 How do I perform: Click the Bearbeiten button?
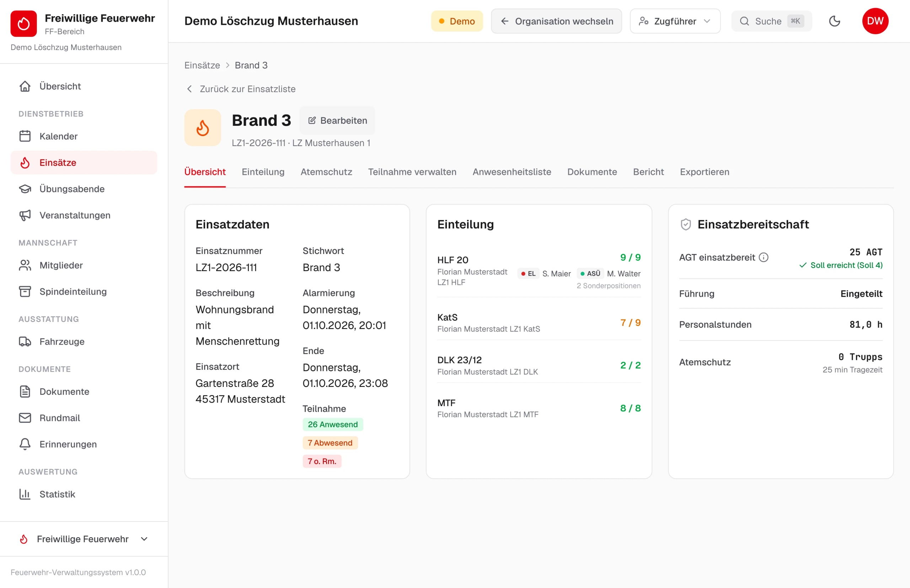(x=337, y=121)
